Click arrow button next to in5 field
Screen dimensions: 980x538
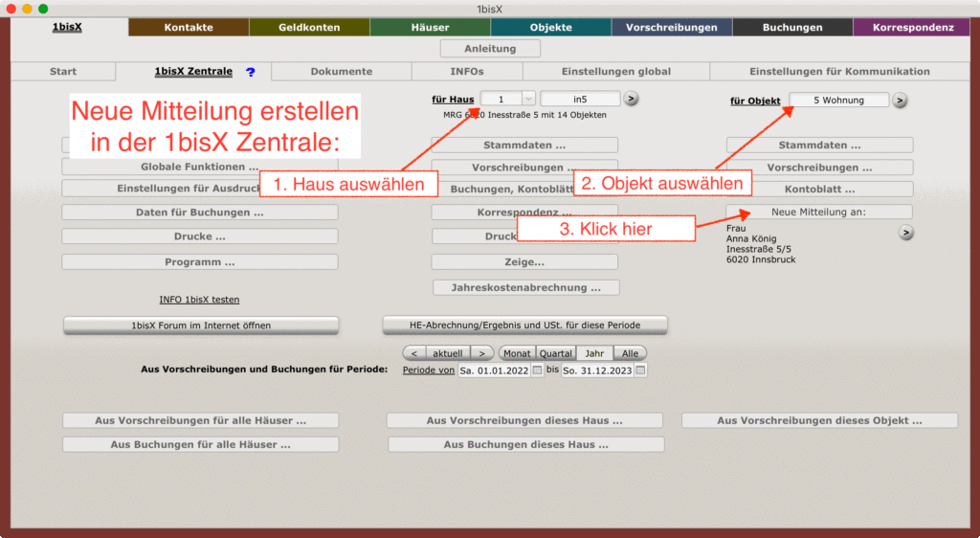(x=631, y=99)
